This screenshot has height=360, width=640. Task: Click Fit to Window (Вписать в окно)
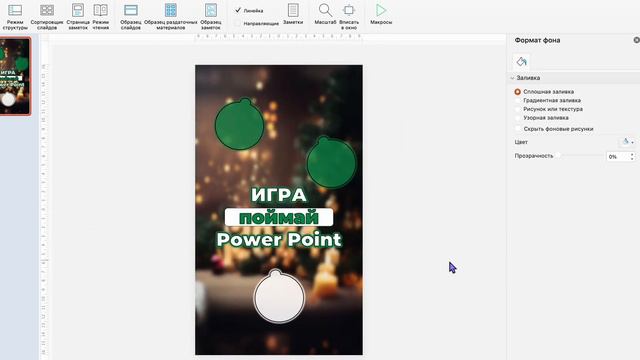coord(349,16)
